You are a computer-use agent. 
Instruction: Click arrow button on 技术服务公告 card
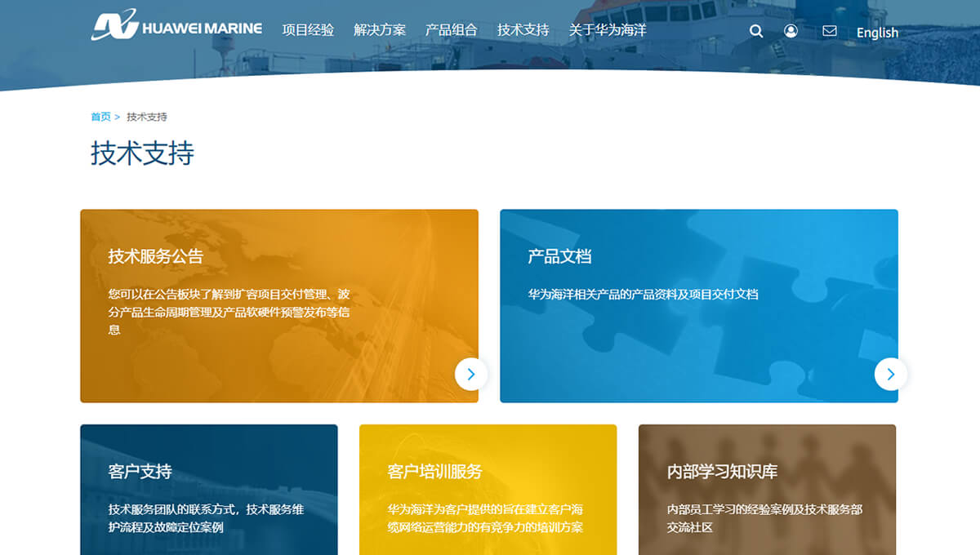coord(471,374)
